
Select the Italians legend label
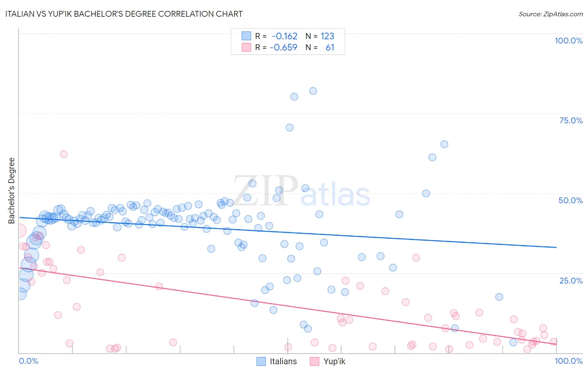(x=283, y=361)
